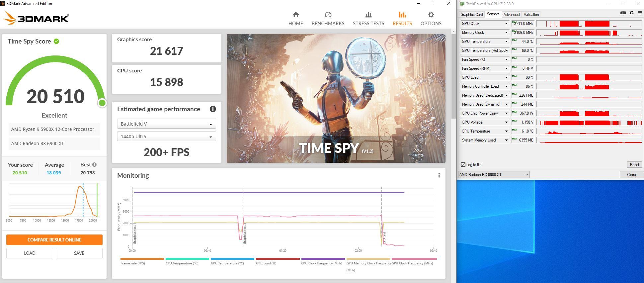644x283 pixels.
Task: Toggle the Log to file checkbox
Action: 463,164
